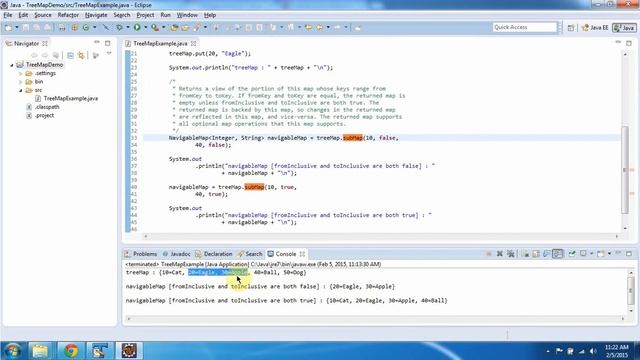Screen dimensions: 640x360
Task: Click the Pin Console icon
Action: coord(572,254)
